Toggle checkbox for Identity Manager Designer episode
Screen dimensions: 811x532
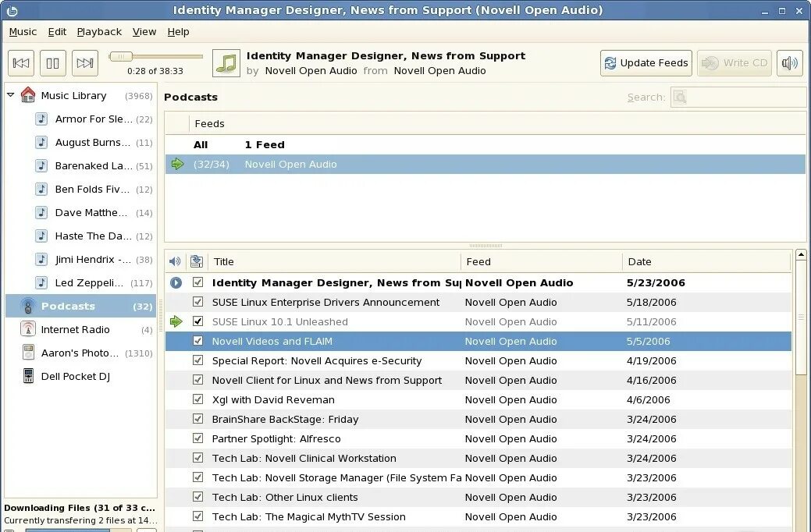(197, 282)
